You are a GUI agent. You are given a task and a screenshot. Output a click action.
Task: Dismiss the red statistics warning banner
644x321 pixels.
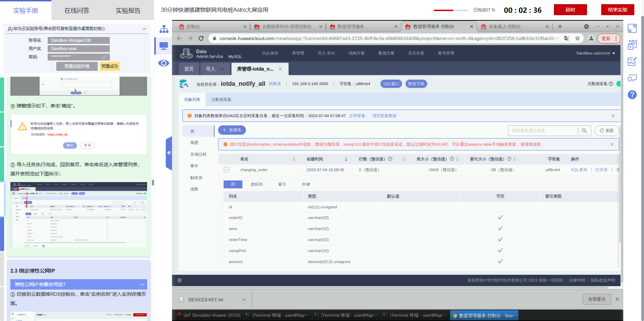[x=612, y=144]
